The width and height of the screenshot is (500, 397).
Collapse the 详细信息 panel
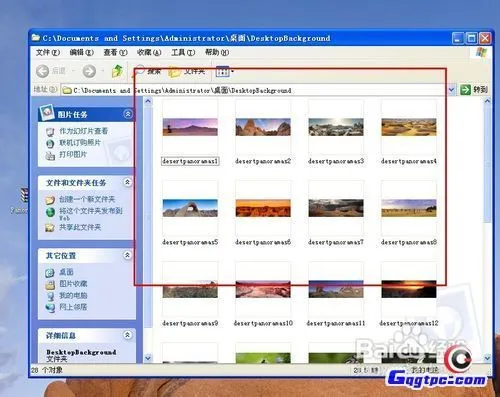tap(127, 335)
